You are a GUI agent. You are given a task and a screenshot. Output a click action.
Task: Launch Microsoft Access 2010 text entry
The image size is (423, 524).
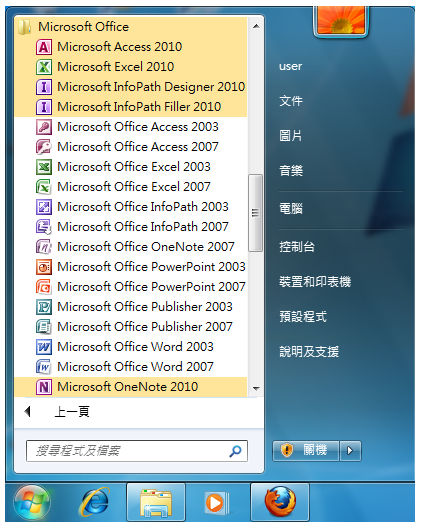pyautogui.click(x=120, y=47)
